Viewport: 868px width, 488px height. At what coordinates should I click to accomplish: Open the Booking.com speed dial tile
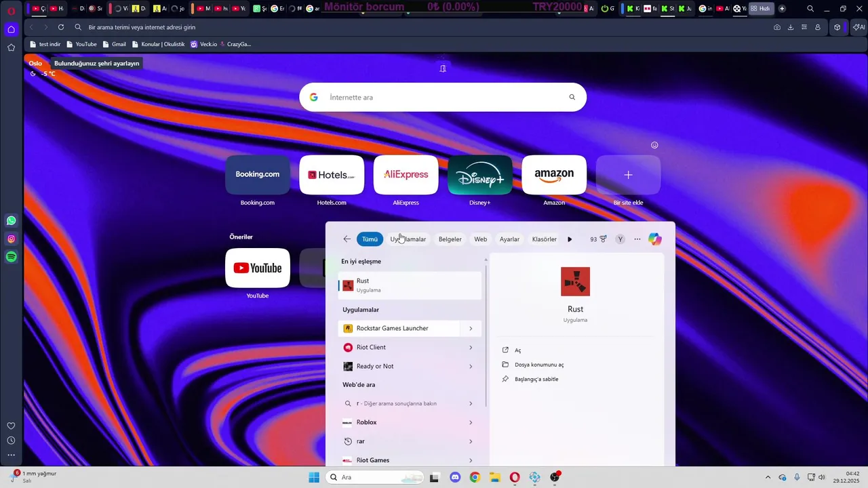pyautogui.click(x=258, y=175)
